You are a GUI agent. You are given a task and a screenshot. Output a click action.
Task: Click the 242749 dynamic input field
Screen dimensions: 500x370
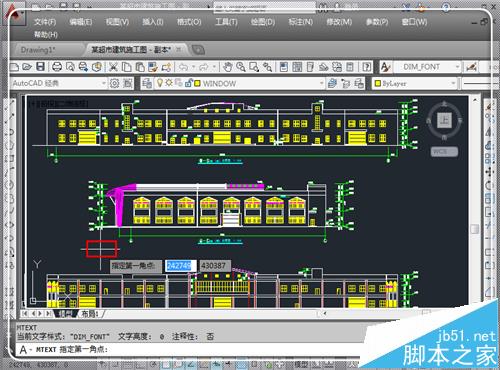pyautogui.click(x=180, y=266)
